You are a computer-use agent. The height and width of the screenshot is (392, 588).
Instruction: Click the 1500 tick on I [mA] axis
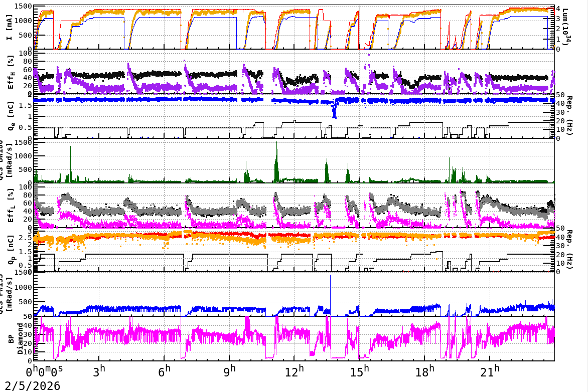[x=23, y=7]
